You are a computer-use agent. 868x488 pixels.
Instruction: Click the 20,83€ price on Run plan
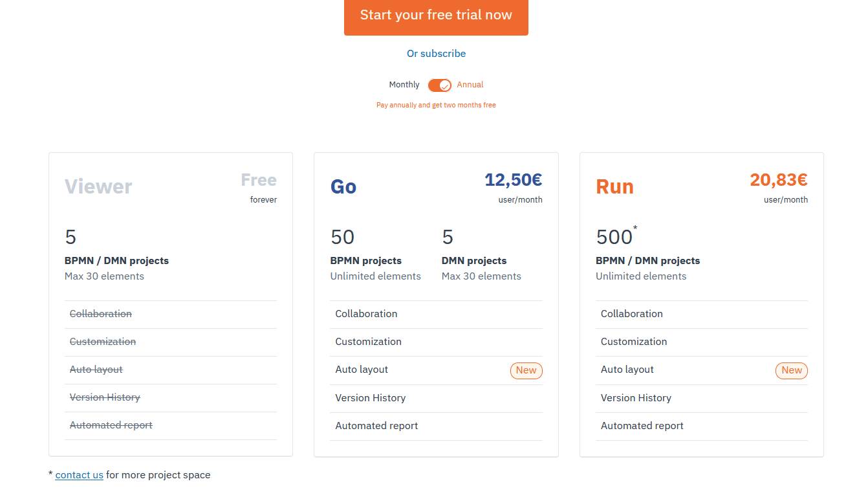(779, 179)
